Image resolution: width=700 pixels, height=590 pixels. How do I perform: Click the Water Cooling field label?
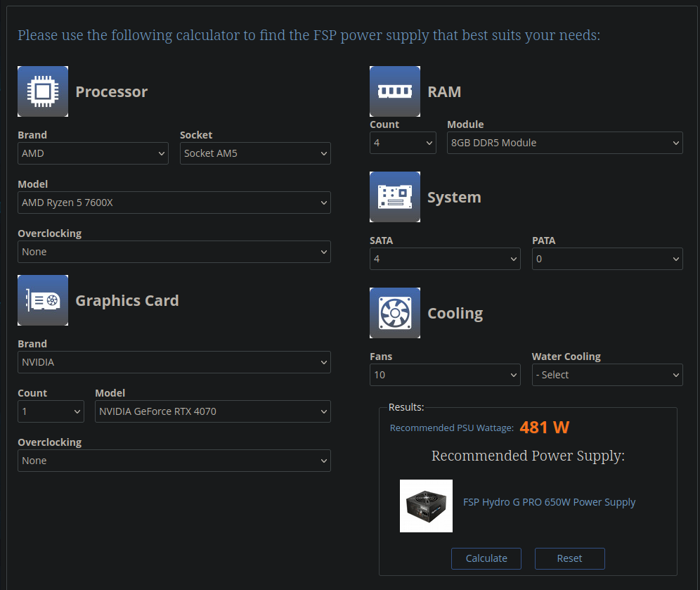(x=566, y=357)
